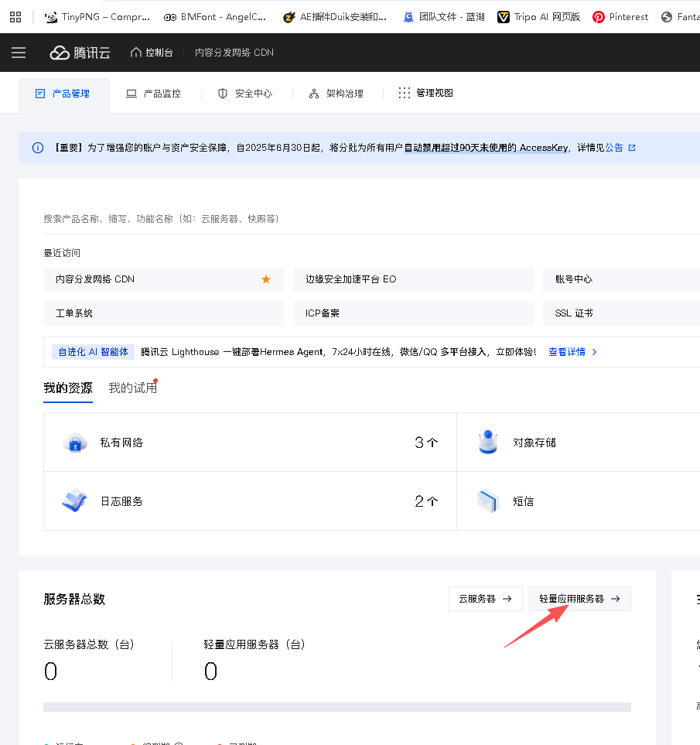The image size is (700, 745).
Task: Click the 云服务器总数 (台) value 0
Action: [51, 672]
